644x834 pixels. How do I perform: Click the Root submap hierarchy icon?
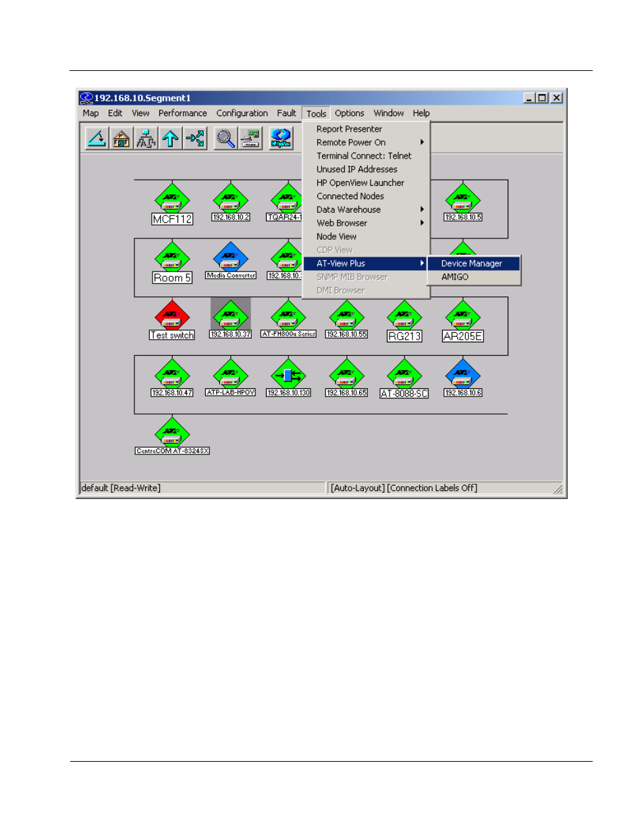point(146,139)
